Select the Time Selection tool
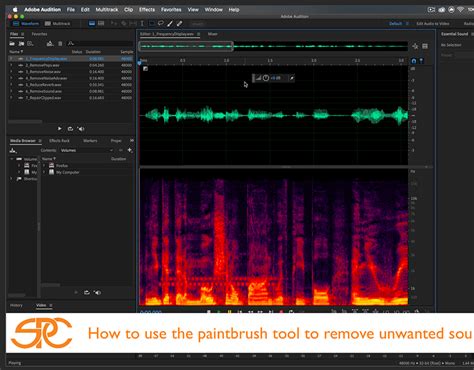474x370 pixels. click(142, 23)
